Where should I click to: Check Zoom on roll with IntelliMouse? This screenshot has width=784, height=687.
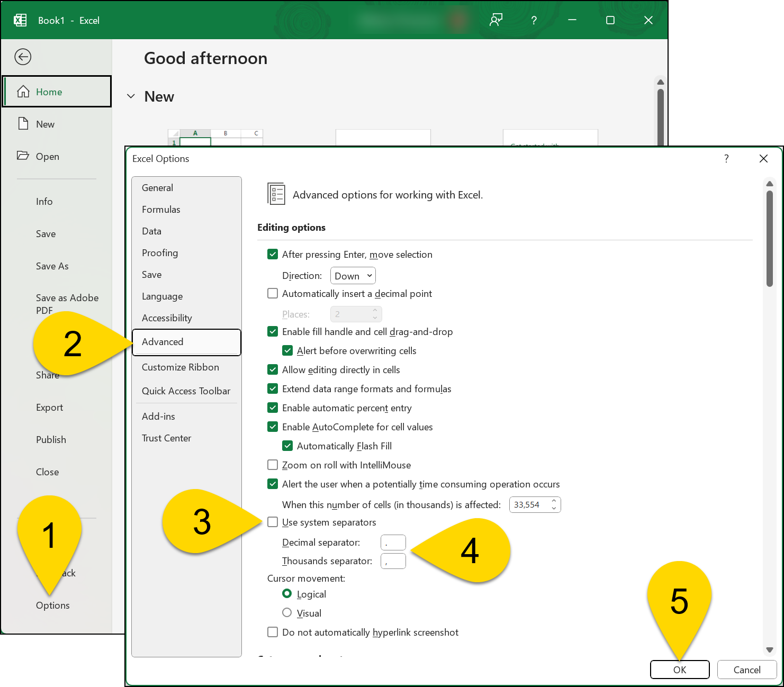[273, 465]
